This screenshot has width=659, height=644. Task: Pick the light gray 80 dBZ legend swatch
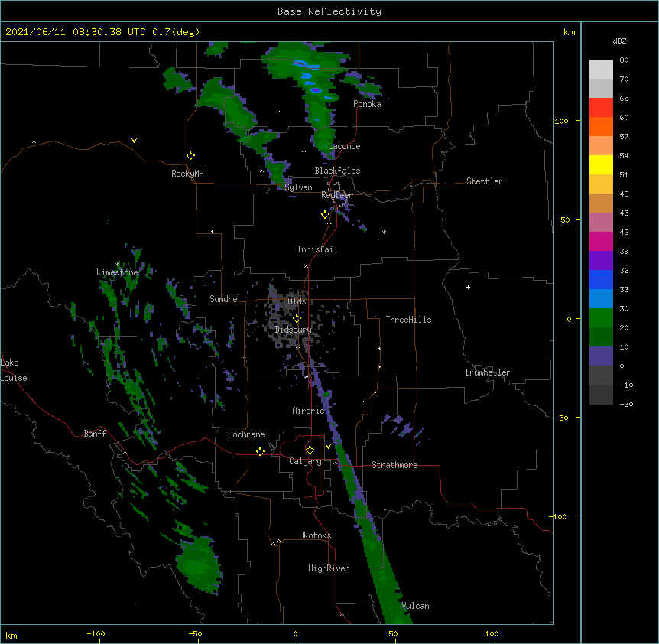click(601, 69)
